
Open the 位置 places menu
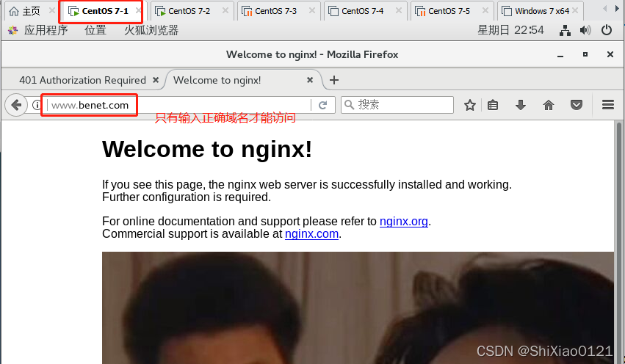pyautogui.click(x=95, y=30)
